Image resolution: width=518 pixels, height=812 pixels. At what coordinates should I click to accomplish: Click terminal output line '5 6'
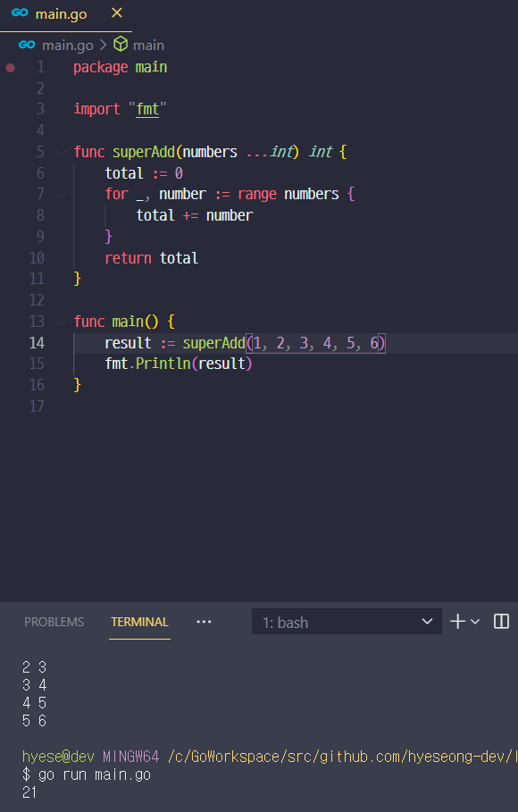(x=34, y=720)
